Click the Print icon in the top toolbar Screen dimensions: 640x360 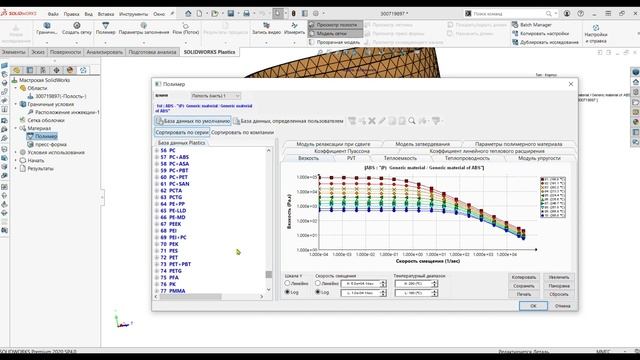coord(247,13)
